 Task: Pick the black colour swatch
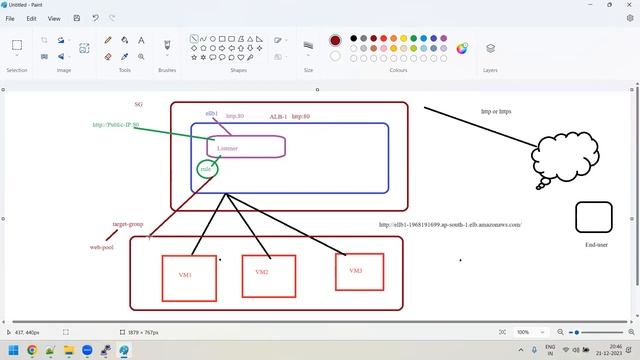point(353,38)
